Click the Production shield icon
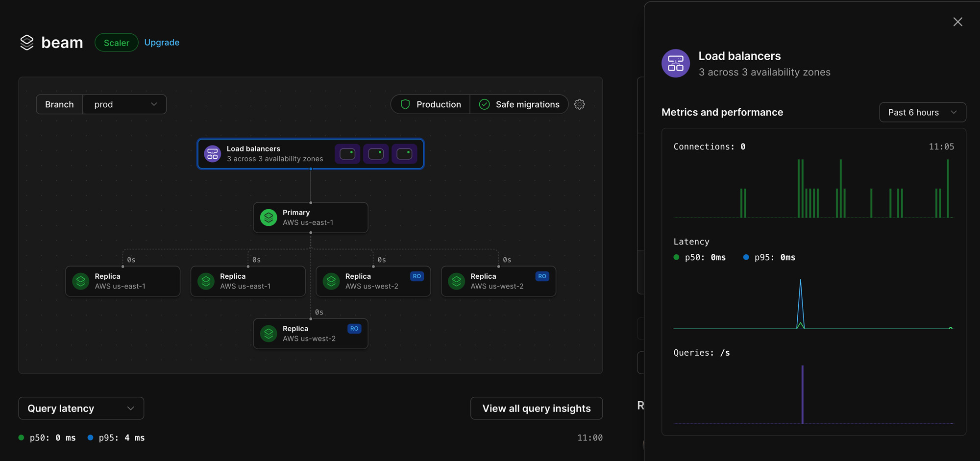980x461 pixels. (405, 104)
